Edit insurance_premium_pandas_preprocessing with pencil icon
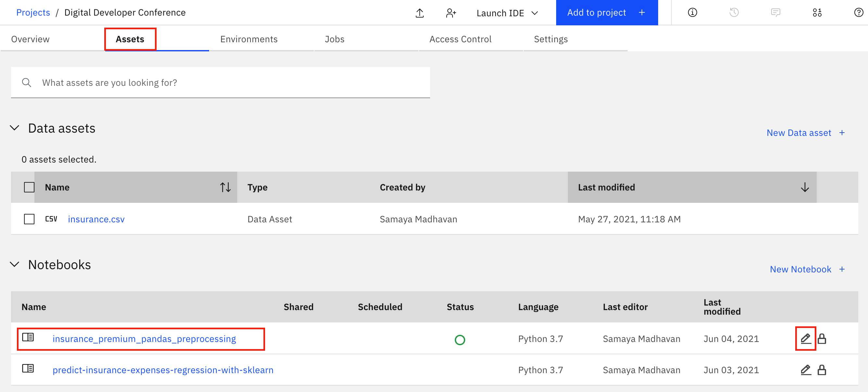Screen dimensions: 868x392 [x=806, y=338]
